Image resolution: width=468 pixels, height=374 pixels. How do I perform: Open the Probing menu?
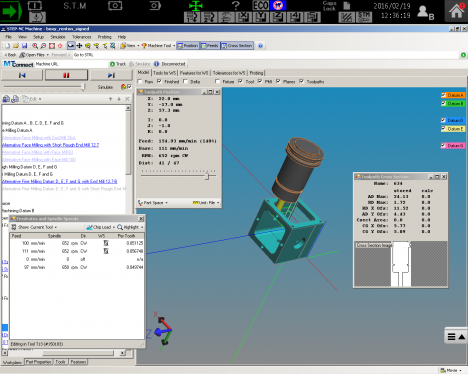tap(104, 37)
